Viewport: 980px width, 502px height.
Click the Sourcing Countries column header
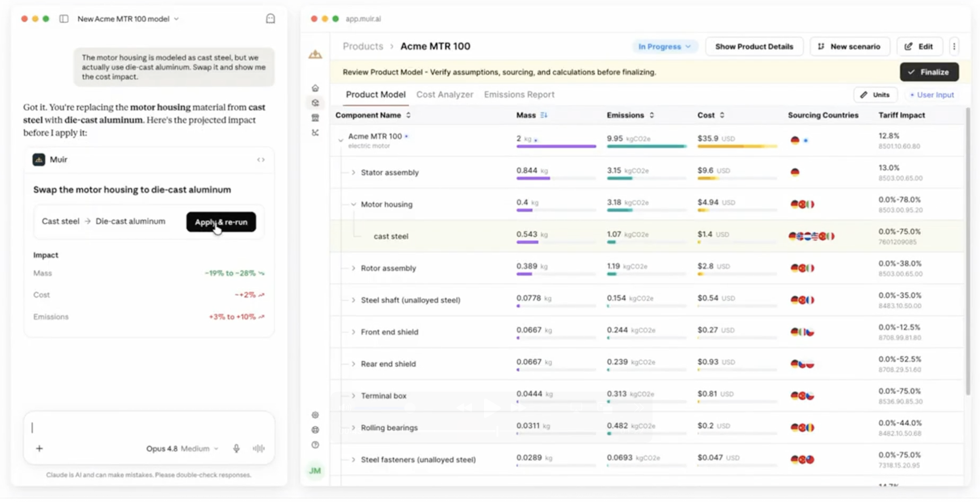(823, 115)
